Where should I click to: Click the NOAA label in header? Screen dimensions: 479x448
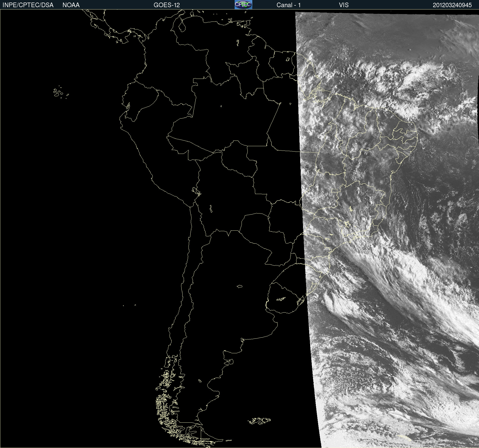(71, 5)
